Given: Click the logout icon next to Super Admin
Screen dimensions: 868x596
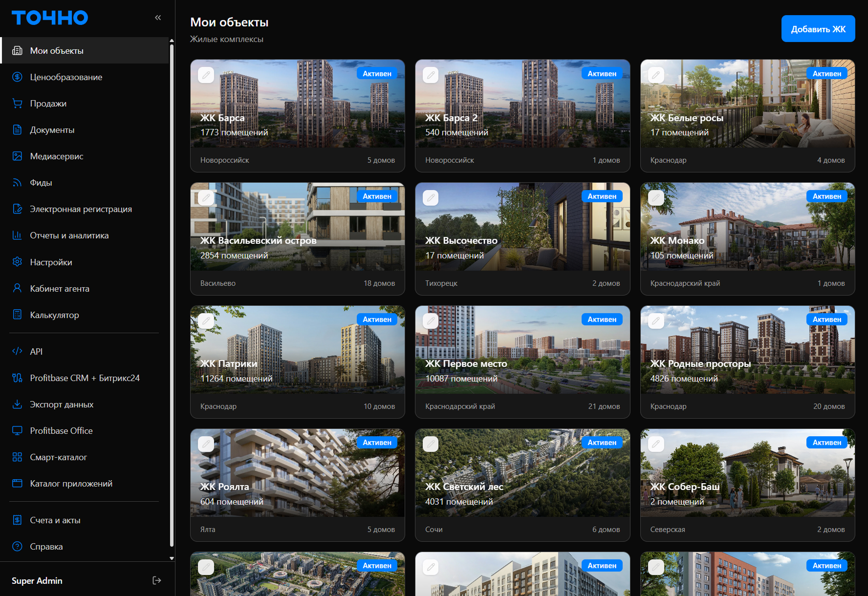Looking at the screenshot, I should pos(157,580).
